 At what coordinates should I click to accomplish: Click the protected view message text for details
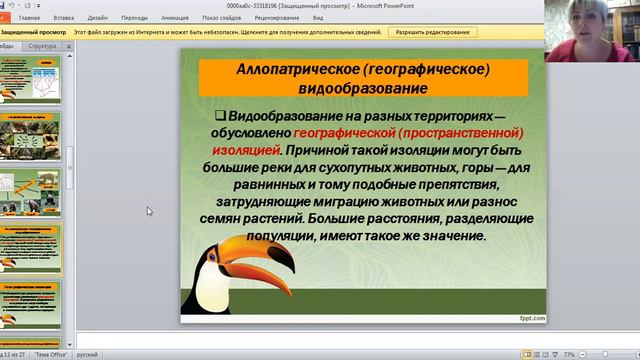pos(227,32)
